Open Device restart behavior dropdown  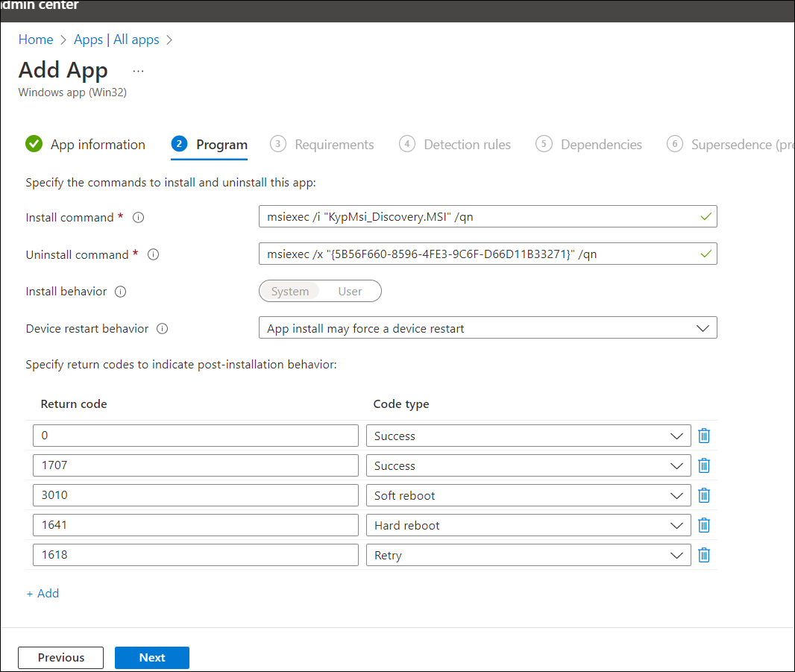(x=487, y=328)
